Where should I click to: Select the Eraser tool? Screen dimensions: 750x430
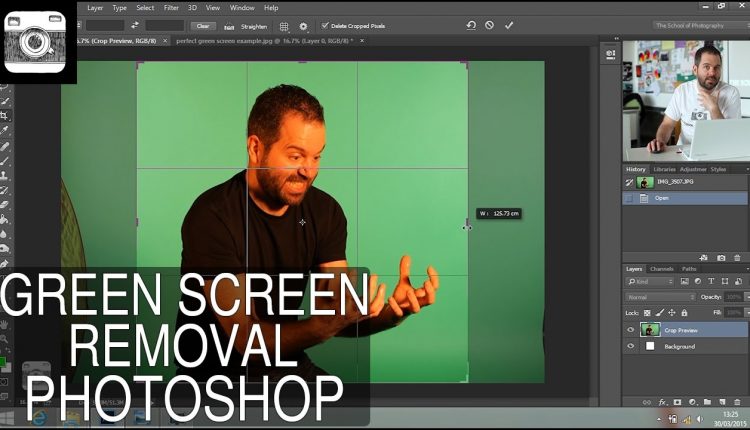click(x=4, y=205)
